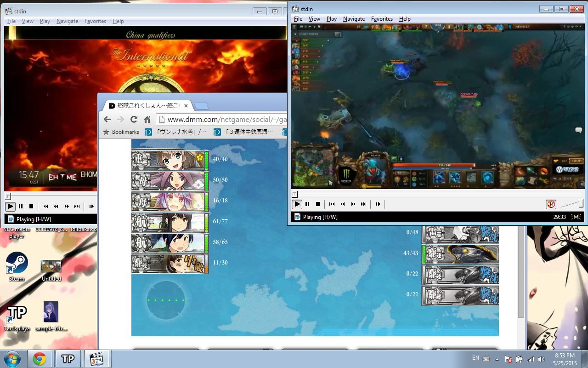Click the sunk enemy card with 0/48 HP
Image resolution: width=588 pixels, height=368 pixels.
[460, 234]
